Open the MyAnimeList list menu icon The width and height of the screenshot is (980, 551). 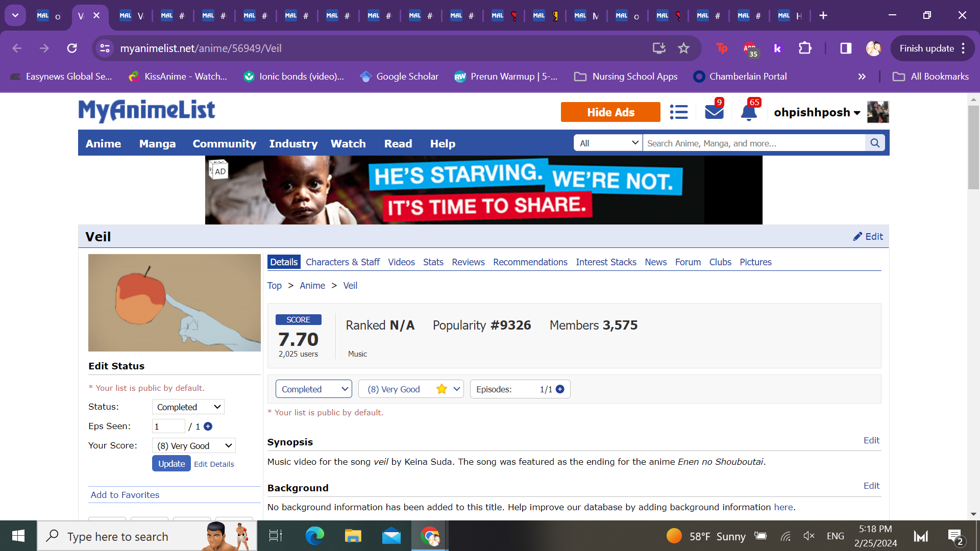(x=678, y=112)
